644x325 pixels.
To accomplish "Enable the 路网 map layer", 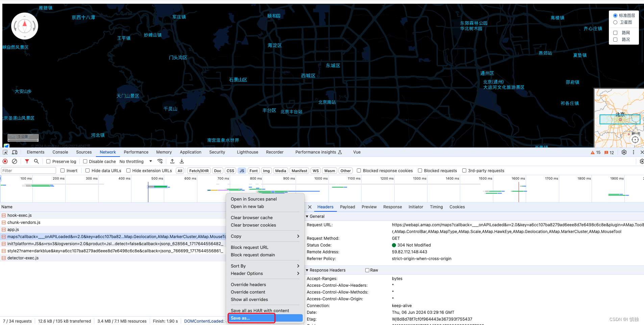I will pos(615,33).
